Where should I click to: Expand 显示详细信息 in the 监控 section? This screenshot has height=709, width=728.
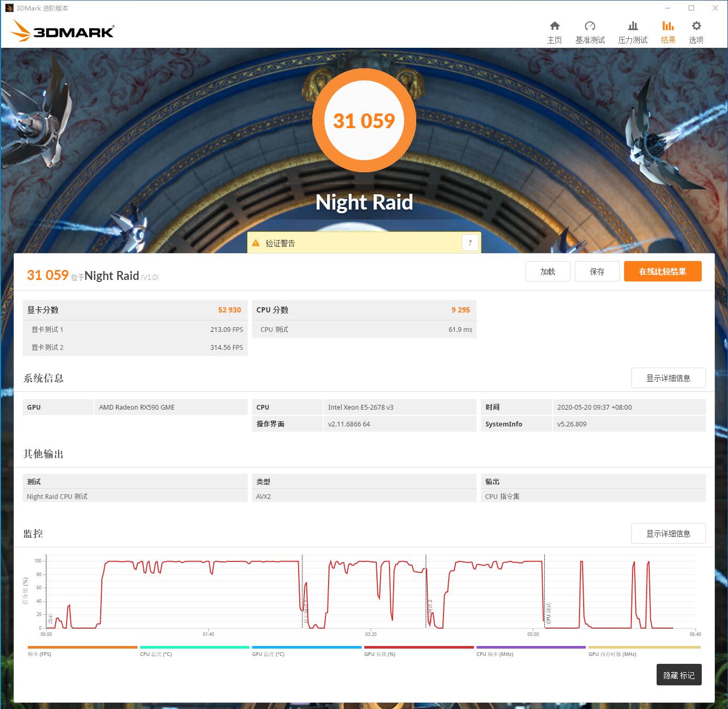[x=668, y=533]
